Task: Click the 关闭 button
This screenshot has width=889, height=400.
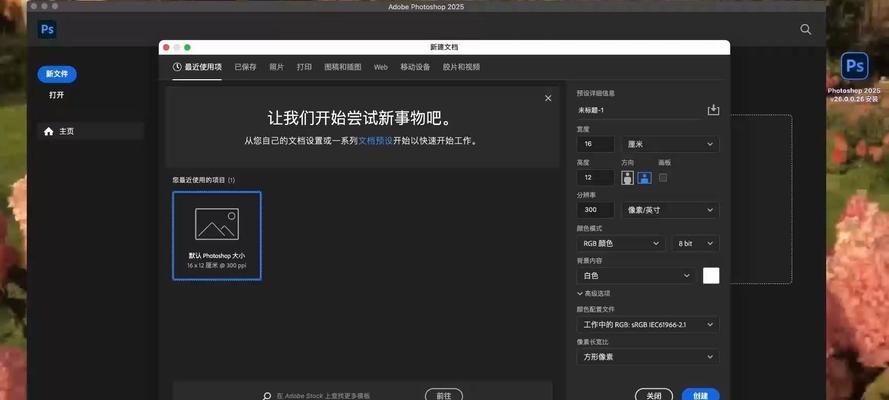Action: (x=654, y=395)
